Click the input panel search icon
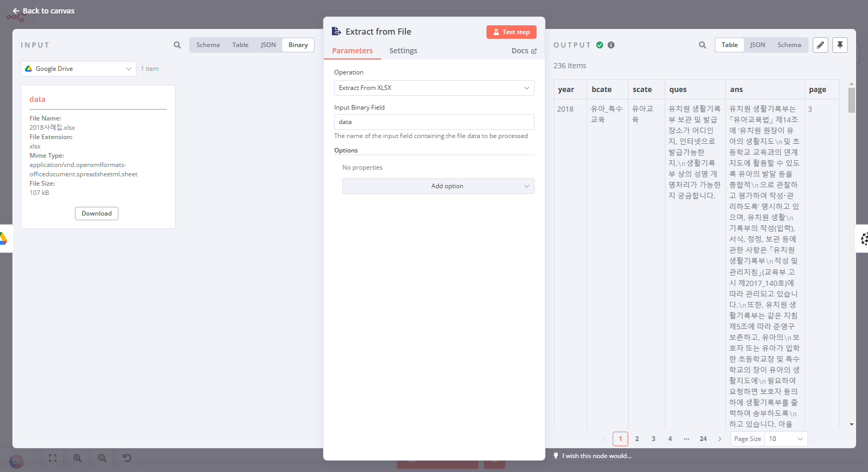 coord(177,45)
